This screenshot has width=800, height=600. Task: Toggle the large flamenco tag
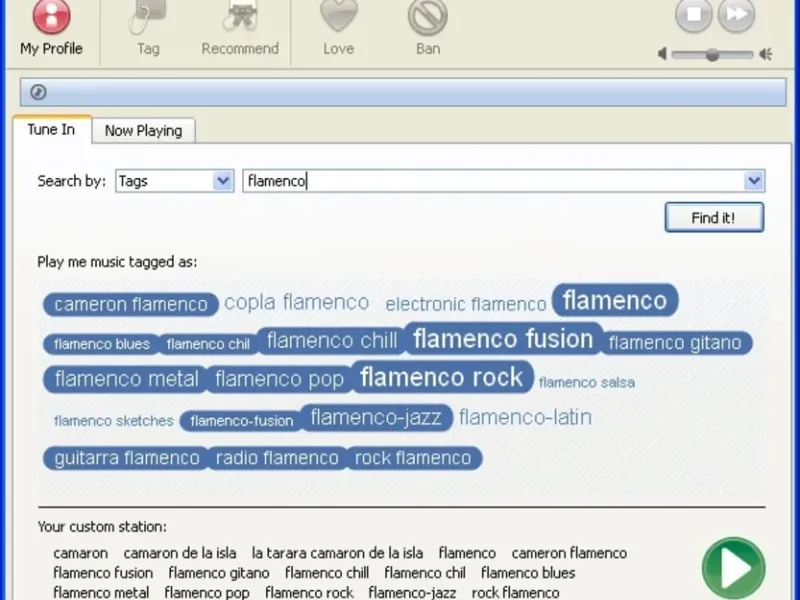coord(615,300)
